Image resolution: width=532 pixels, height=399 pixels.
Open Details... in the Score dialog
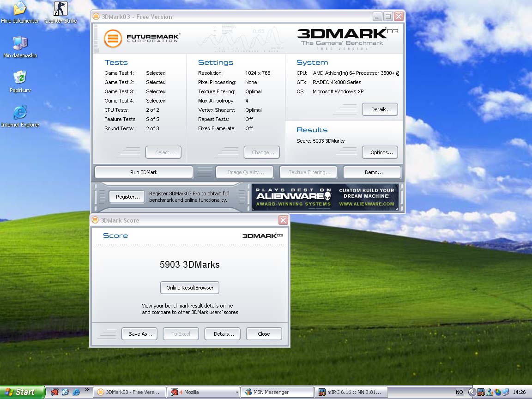223,333
